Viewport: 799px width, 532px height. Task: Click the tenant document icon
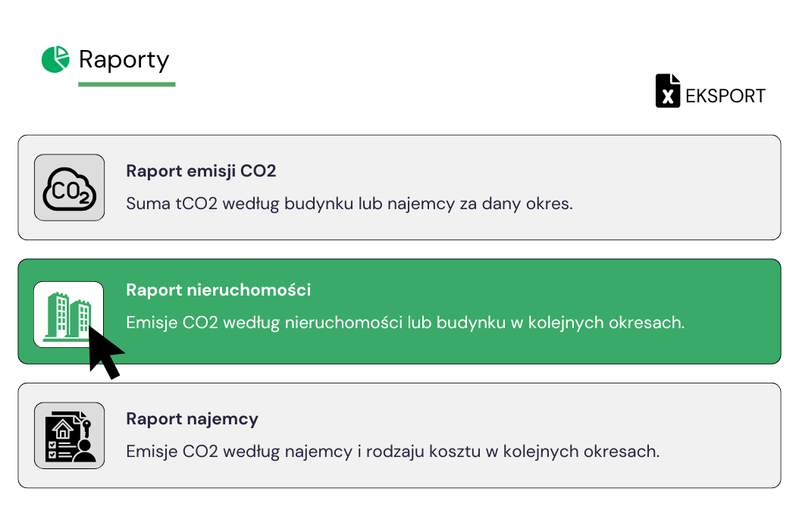click(69, 436)
